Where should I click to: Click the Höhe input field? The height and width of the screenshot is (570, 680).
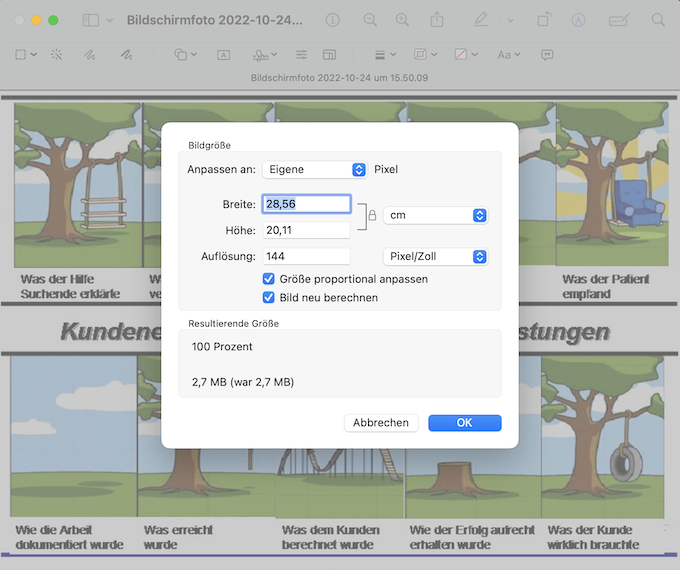point(306,231)
